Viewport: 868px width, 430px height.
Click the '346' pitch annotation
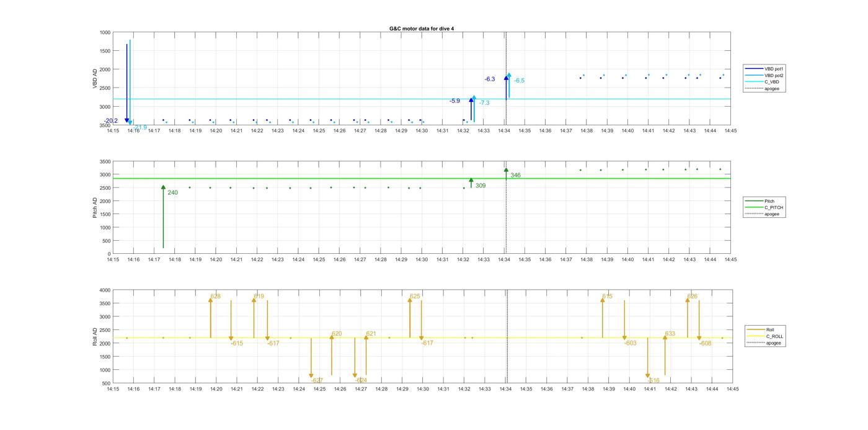tap(516, 176)
